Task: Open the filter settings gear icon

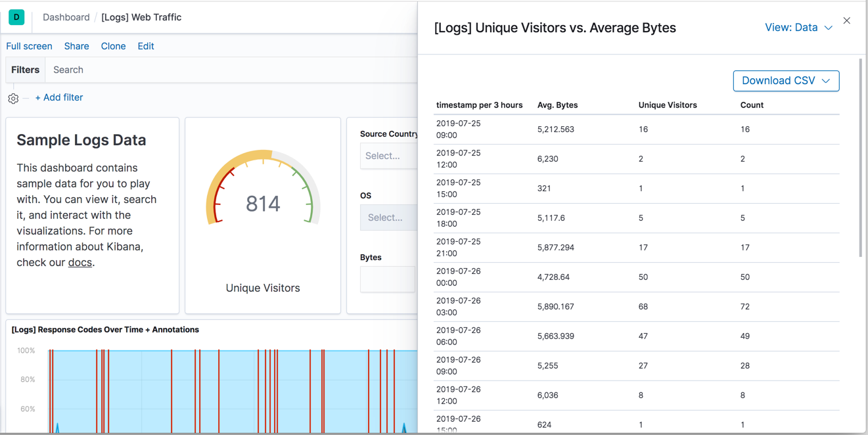Action: click(12, 97)
